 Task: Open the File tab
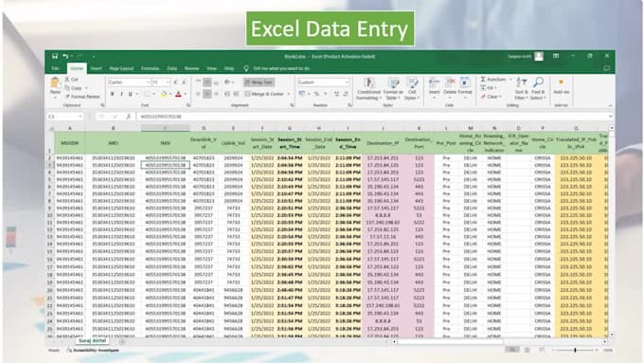56,68
